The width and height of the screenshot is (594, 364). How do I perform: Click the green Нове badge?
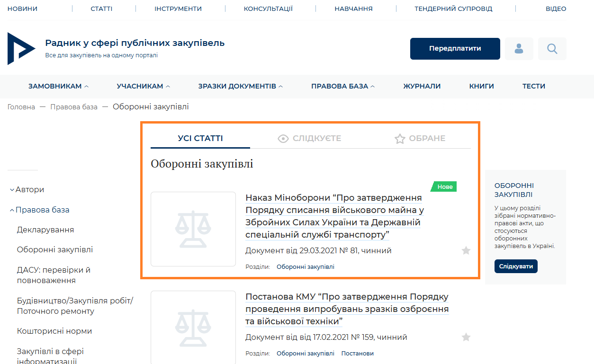pos(444,186)
